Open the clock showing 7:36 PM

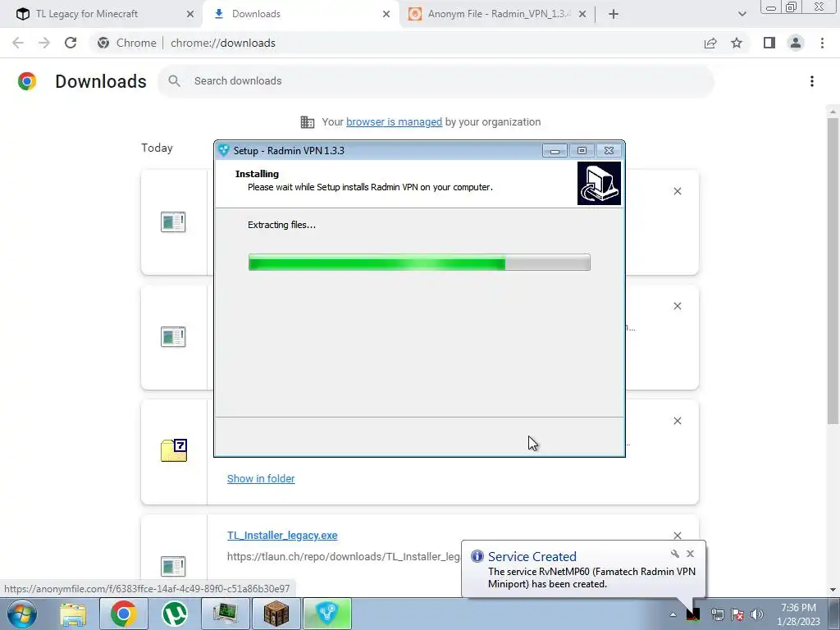pos(798,614)
